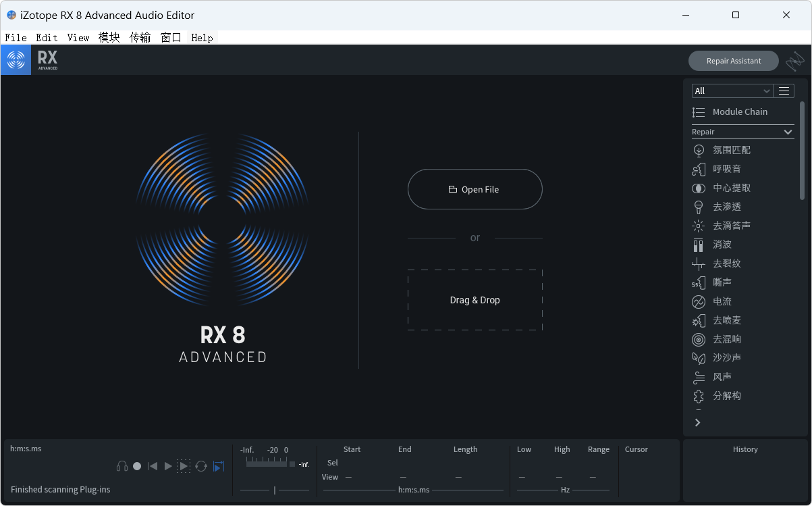Open the All module filter dropdown
This screenshot has height=506, width=812.
click(x=732, y=91)
